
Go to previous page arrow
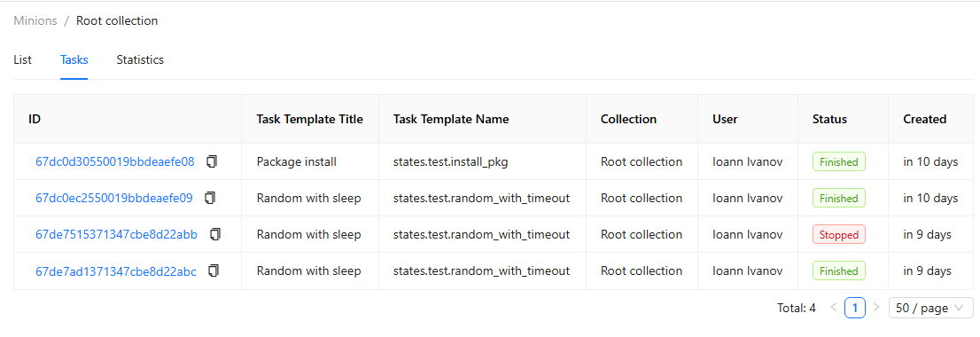pos(833,307)
